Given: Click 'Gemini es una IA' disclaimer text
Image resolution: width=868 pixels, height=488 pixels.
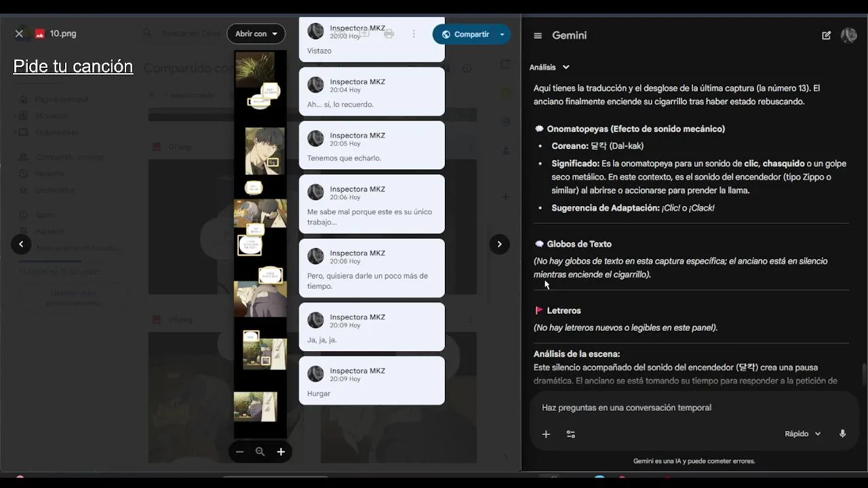Looking at the screenshot, I should pos(694,461).
